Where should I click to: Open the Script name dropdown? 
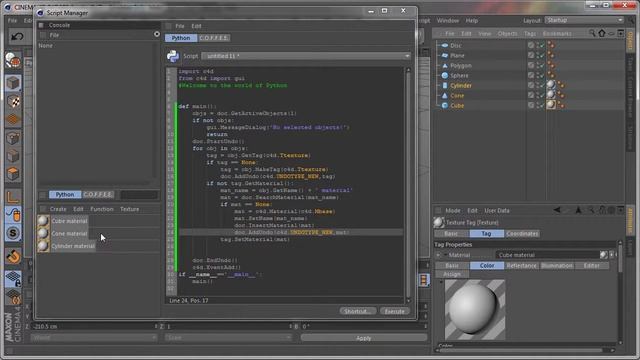(306, 56)
